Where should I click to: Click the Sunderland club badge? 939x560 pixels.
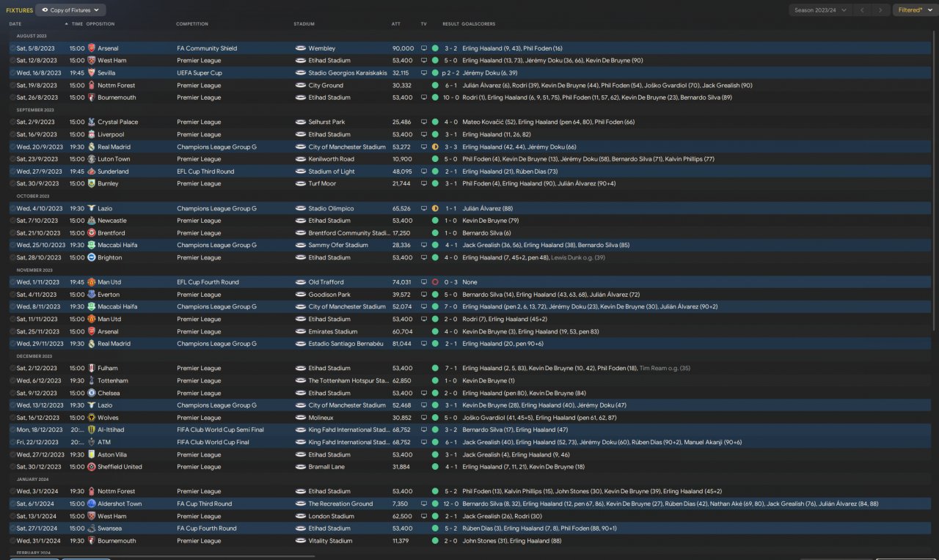[x=91, y=172]
